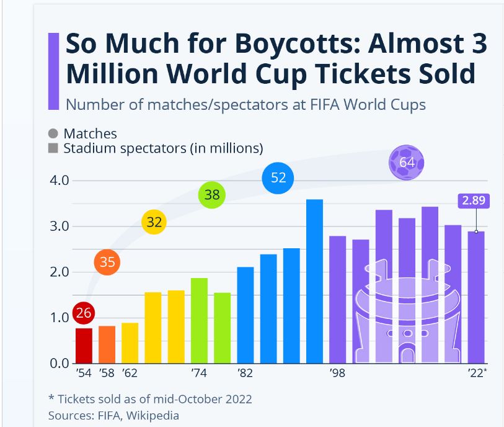Click the red 26 matches circle
Image resolution: width=504 pixels, height=427 pixels.
tap(84, 313)
